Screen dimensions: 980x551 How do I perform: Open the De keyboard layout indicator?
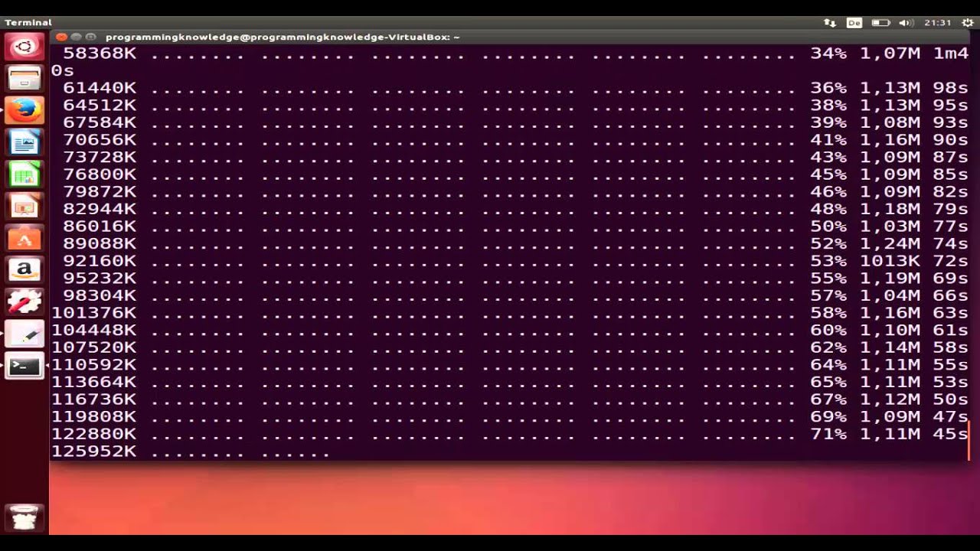point(854,23)
